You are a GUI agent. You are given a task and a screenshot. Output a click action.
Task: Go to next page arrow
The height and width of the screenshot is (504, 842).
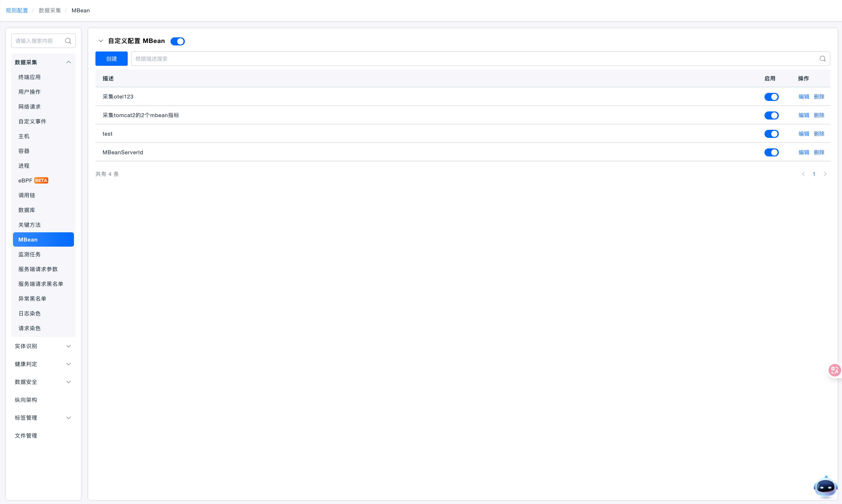click(x=825, y=174)
